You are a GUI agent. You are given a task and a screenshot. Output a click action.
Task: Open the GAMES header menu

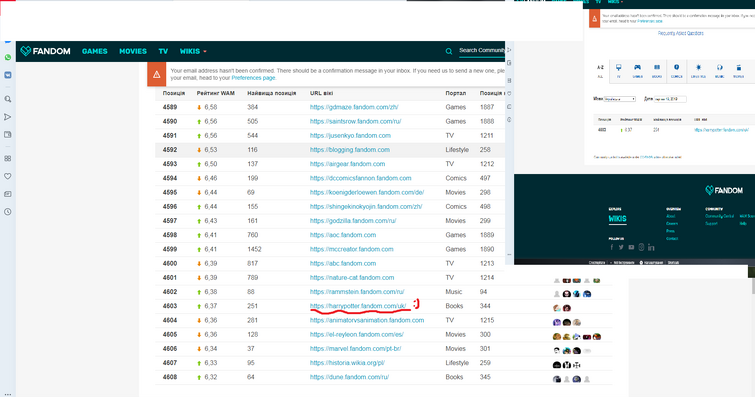[x=94, y=51]
